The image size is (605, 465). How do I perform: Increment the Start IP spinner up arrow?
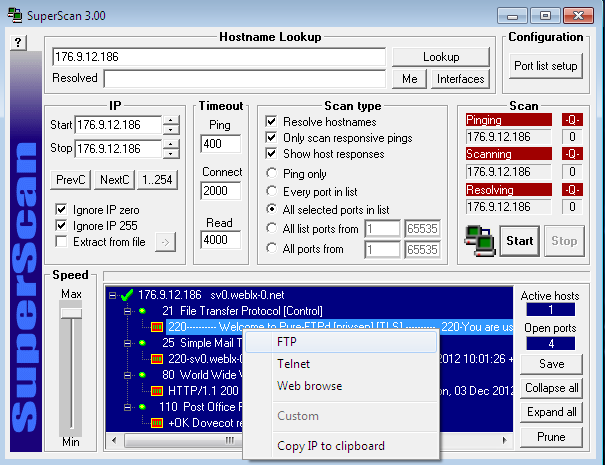click(171, 120)
